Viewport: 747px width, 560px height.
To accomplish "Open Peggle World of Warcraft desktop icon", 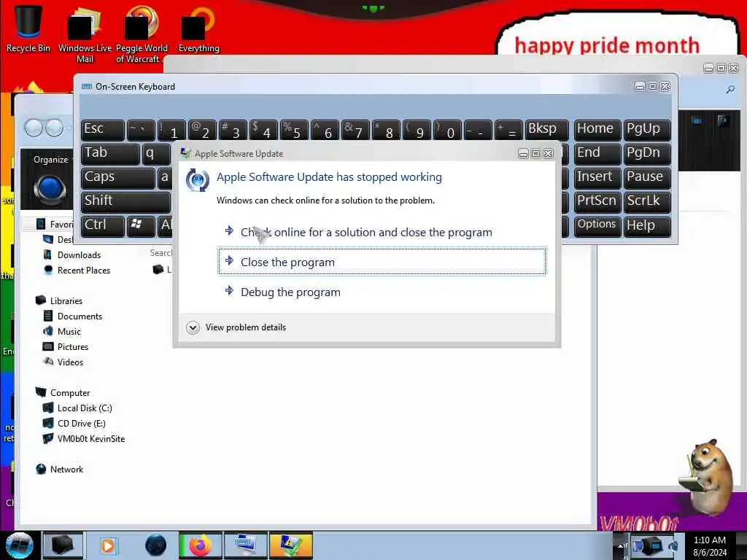I will point(142,34).
